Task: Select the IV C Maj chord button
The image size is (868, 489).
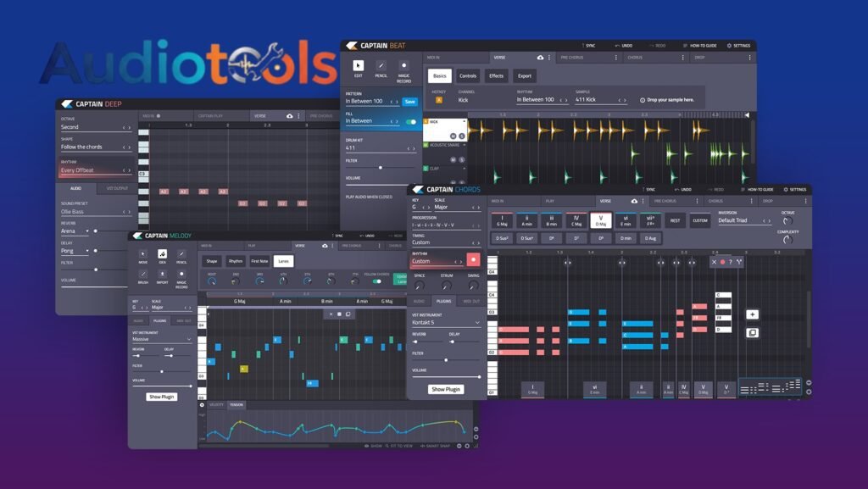Action: tap(576, 220)
